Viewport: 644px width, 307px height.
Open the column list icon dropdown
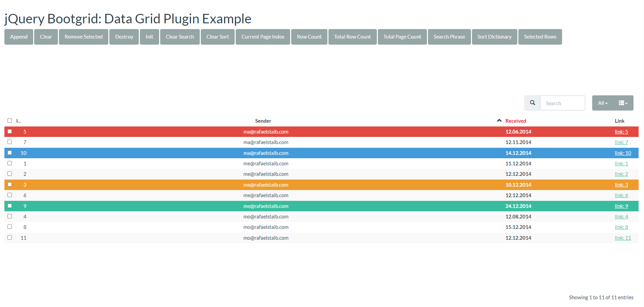623,103
